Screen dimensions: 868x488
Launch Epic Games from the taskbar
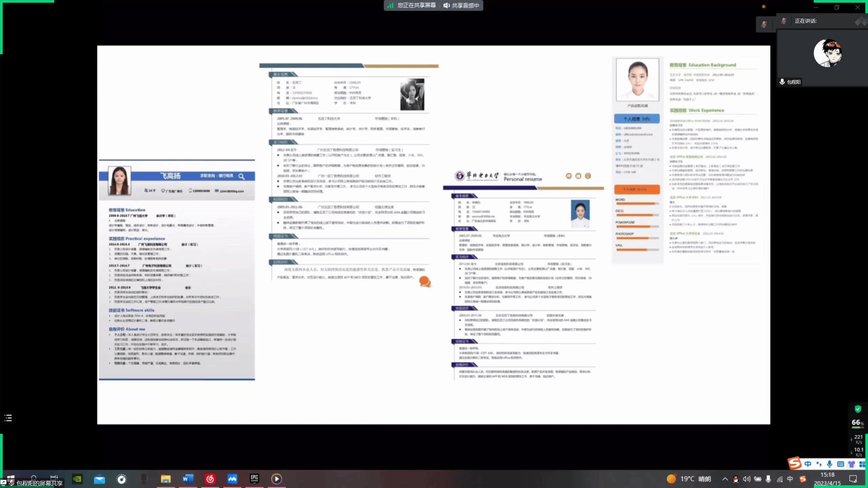pyautogui.click(x=254, y=479)
